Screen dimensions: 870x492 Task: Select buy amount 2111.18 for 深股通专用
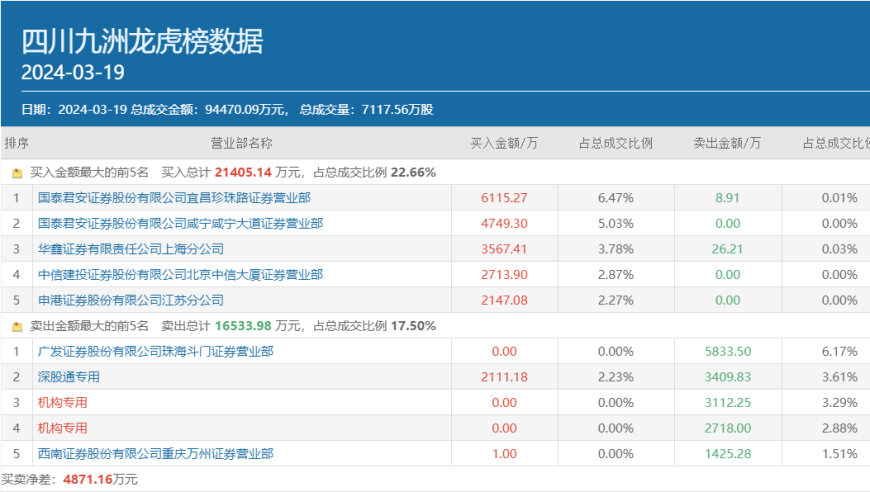click(504, 377)
